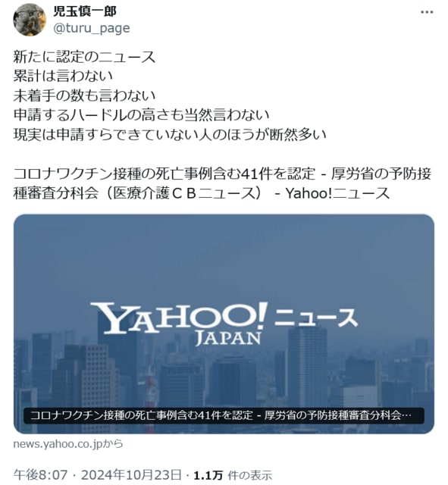Viewport: 448px width, 485px height.
Task: Open the three-dot more options menu
Action: (427, 12)
